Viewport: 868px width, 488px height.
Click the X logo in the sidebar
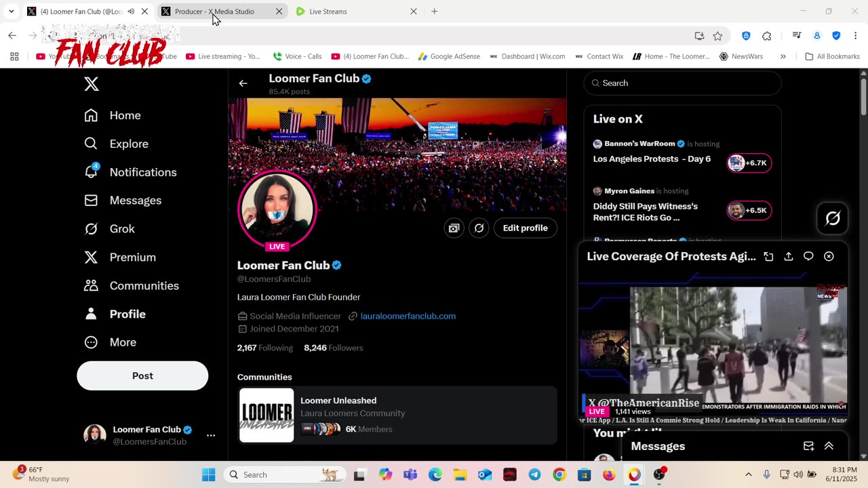coord(92,84)
